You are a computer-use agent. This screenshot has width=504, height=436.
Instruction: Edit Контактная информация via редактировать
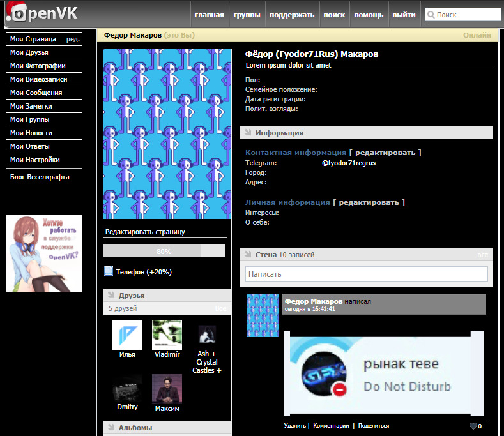(x=385, y=153)
